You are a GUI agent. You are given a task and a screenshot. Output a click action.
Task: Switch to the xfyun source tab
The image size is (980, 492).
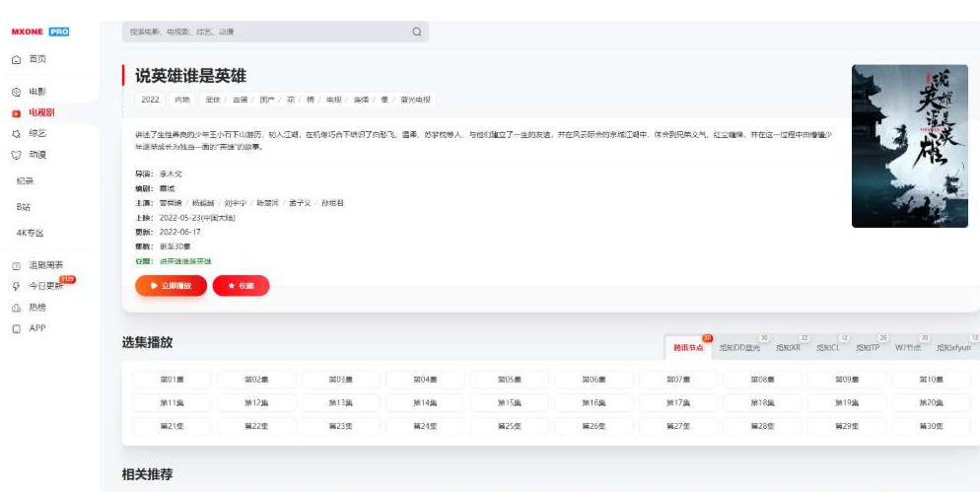[x=953, y=348]
